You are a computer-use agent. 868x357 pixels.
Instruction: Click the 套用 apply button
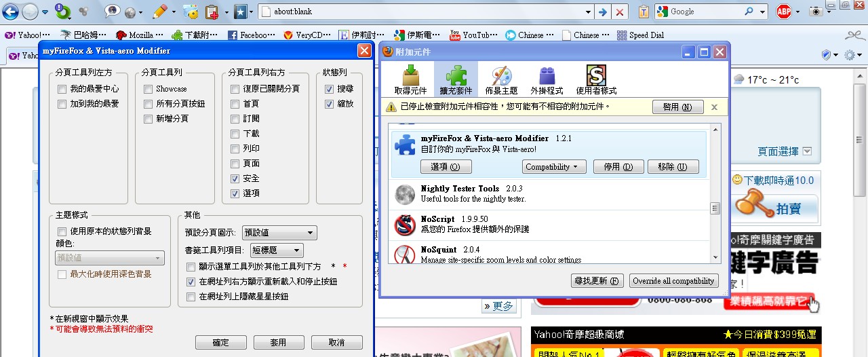pos(278,343)
